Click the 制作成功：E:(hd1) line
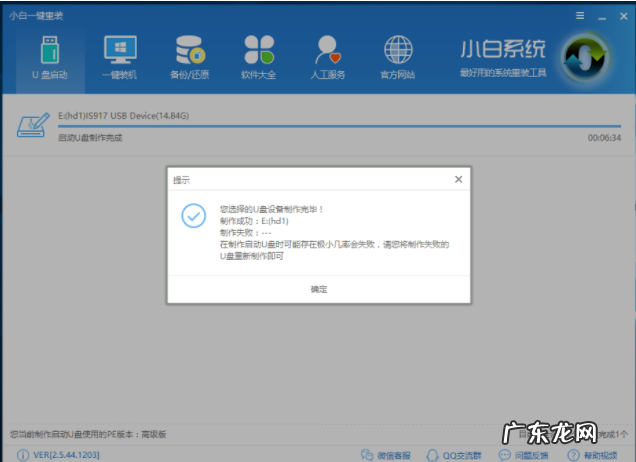636x462 pixels. [254, 221]
